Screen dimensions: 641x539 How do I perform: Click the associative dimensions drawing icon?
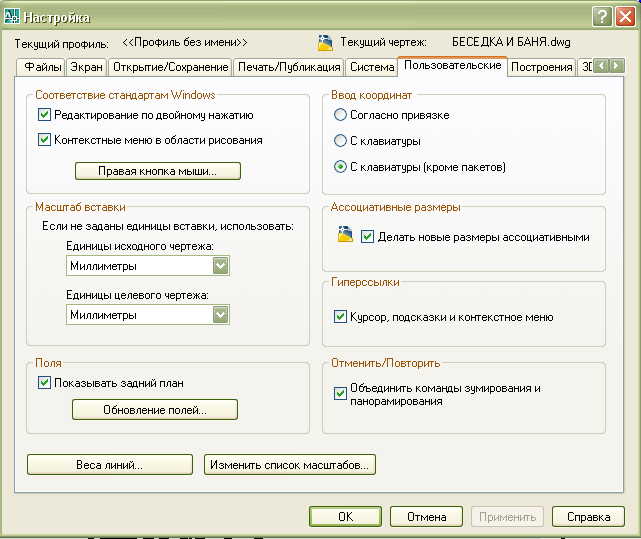(x=346, y=236)
